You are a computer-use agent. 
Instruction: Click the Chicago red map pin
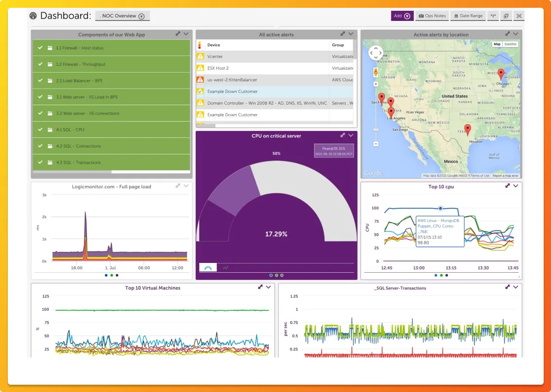501,74
